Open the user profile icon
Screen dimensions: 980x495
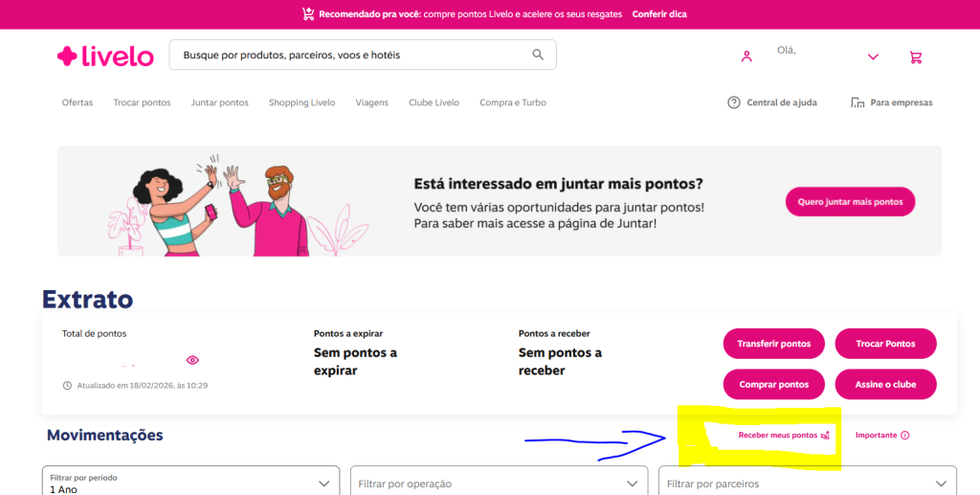point(746,56)
